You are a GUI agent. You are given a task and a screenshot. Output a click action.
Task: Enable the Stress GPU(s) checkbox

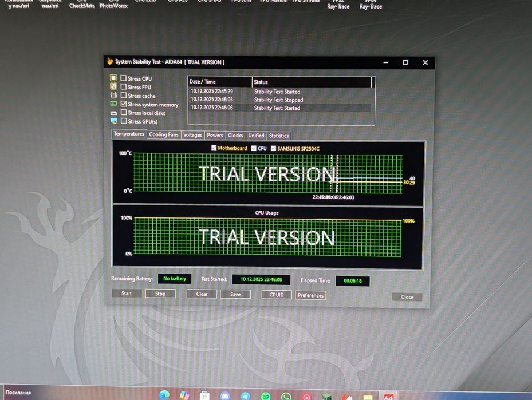click(124, 121)
